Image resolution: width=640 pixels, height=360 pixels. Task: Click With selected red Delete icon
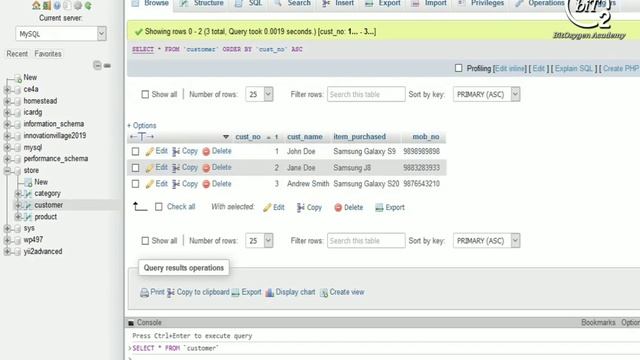click(338, 207)
